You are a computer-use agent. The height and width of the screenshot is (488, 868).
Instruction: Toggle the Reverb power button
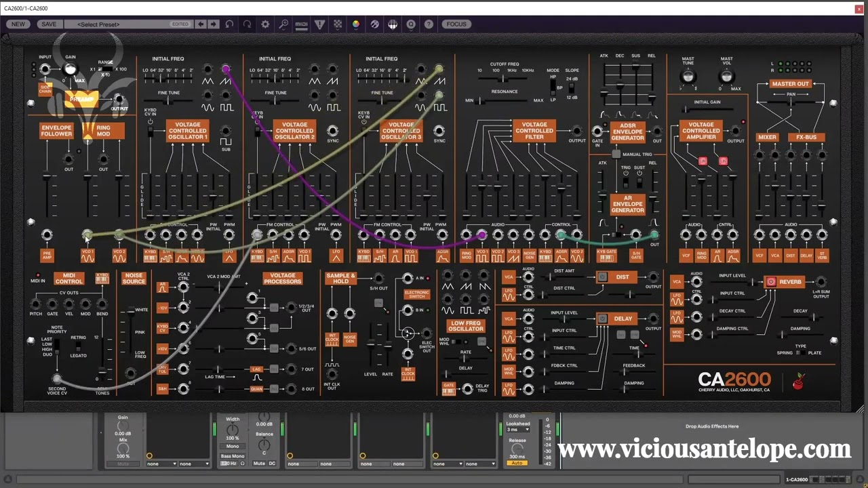coord(771,282)
